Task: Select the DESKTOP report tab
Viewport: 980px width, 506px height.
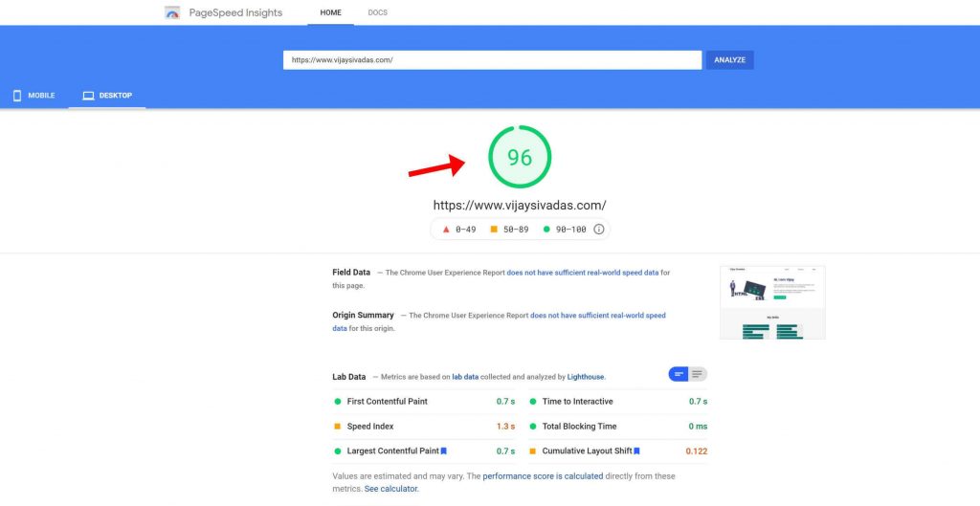Action: point(107,96)
